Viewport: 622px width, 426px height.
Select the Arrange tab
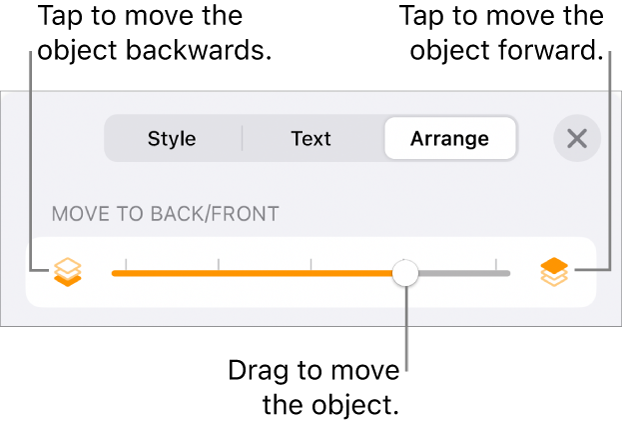click(449, 139)
